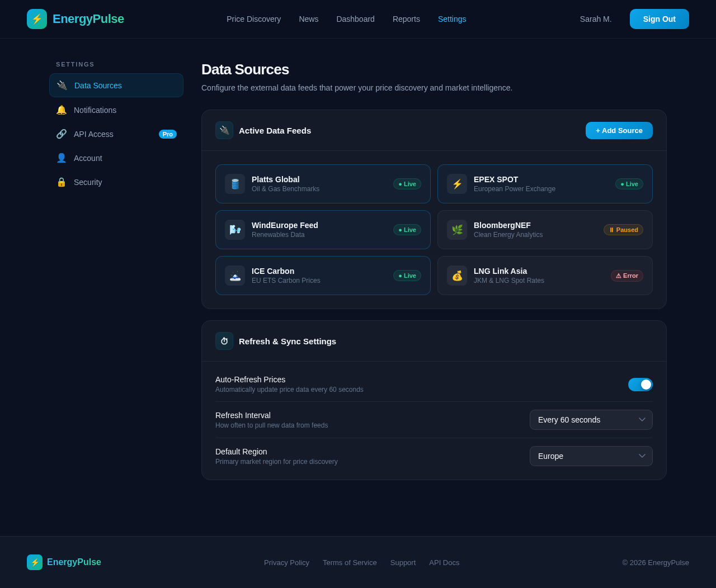Disable the Auto-Refresh Prices toggle
This screenshot has width=716, height=588.
tap(640, 385)
